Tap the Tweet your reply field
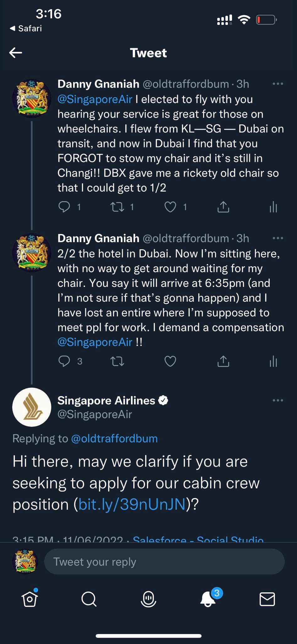This screenshot has width=297, height=644. click(x=165, y=562)
